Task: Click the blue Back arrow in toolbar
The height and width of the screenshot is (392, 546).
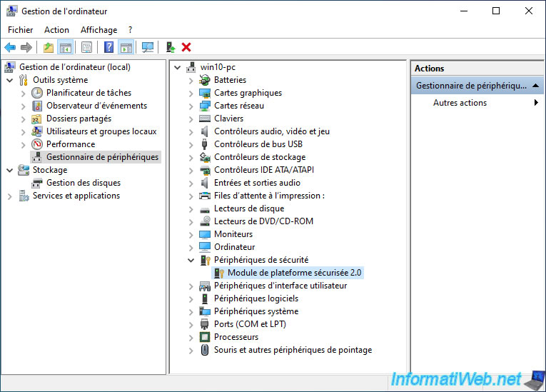Action: click(x=10, y=47)
